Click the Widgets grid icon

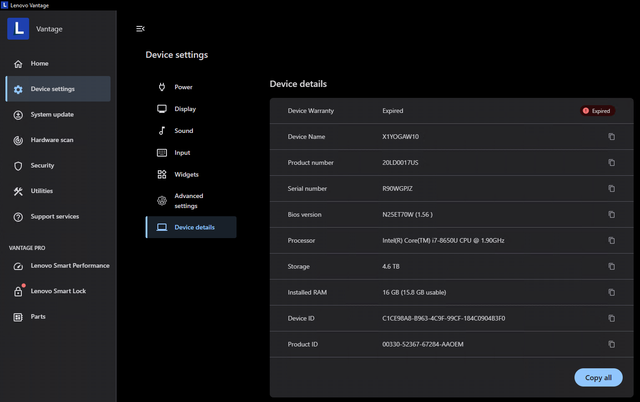pyautogui.click(x=162, y=174)
